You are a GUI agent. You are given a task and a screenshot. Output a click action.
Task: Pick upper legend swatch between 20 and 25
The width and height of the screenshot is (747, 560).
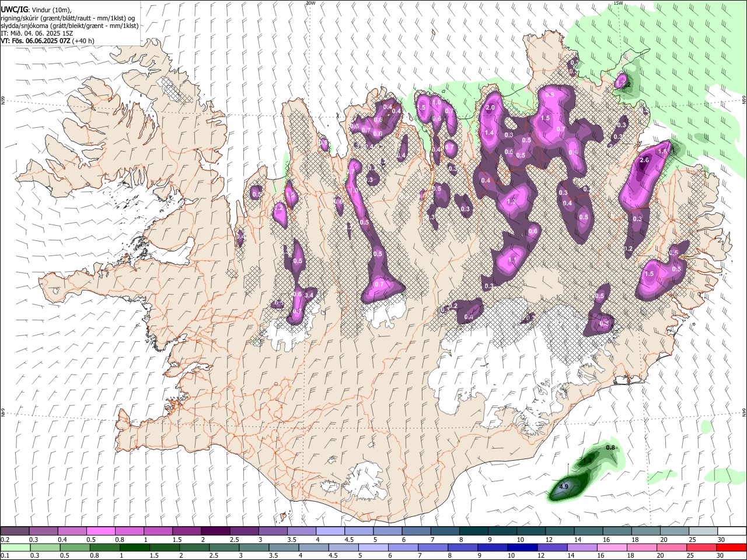(674, 531)
